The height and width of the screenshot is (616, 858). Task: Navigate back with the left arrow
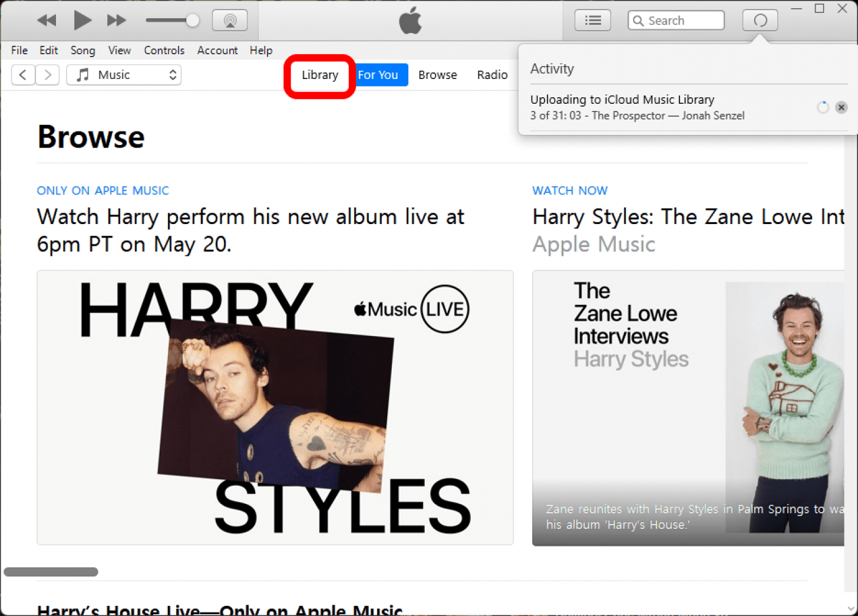pos(23,75)
